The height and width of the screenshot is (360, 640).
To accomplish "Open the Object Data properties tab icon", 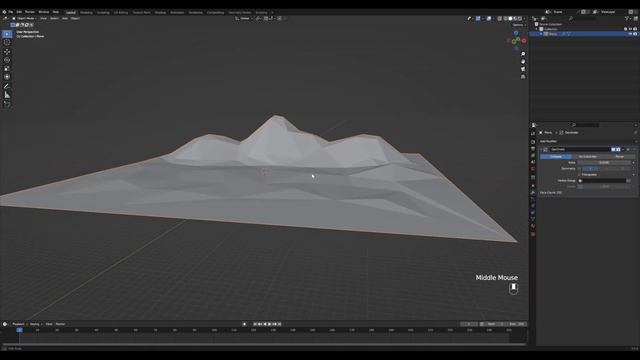I will [x=533, y=219].
